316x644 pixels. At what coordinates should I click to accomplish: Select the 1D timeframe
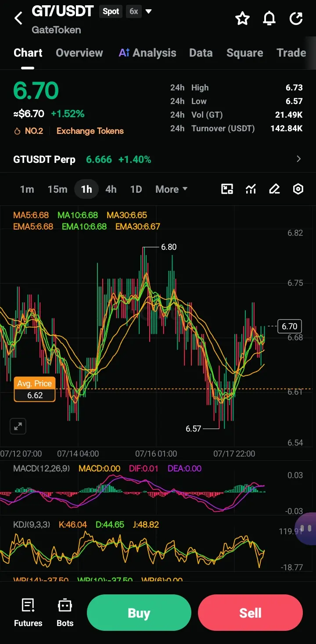pos(136,189)
